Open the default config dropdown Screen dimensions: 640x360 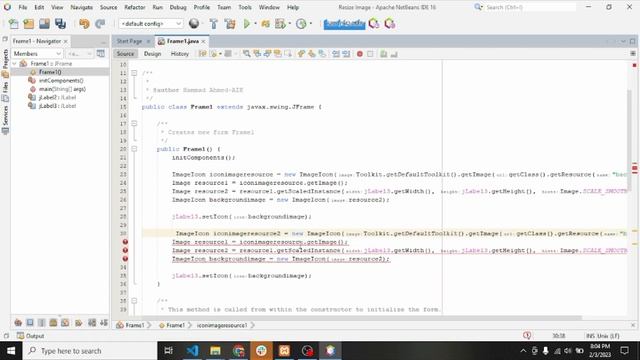150,24
